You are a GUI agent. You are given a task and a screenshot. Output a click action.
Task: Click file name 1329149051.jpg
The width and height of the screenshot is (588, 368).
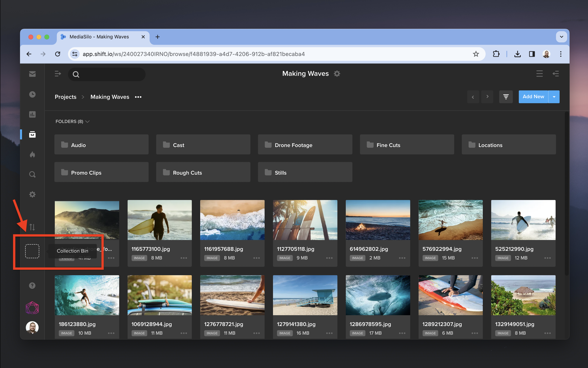[x=515, y=324]
